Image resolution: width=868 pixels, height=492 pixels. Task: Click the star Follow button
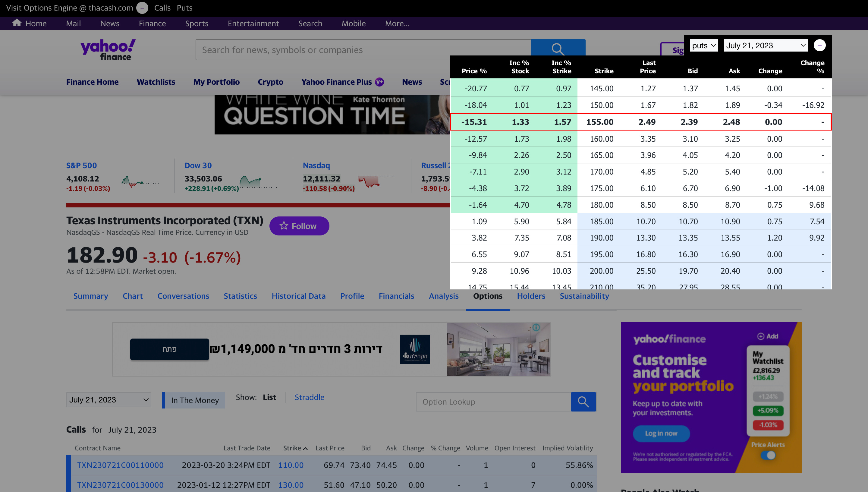click(299, 226)
